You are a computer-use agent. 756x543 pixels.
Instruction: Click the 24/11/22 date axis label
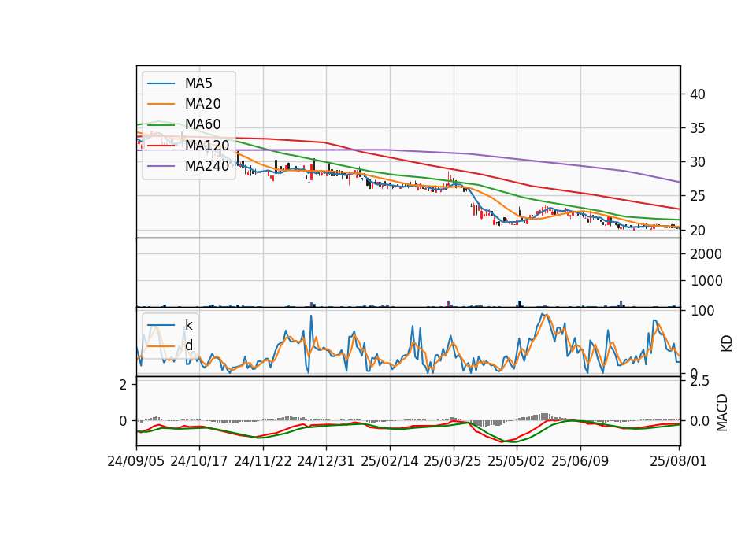click(263, 461)
